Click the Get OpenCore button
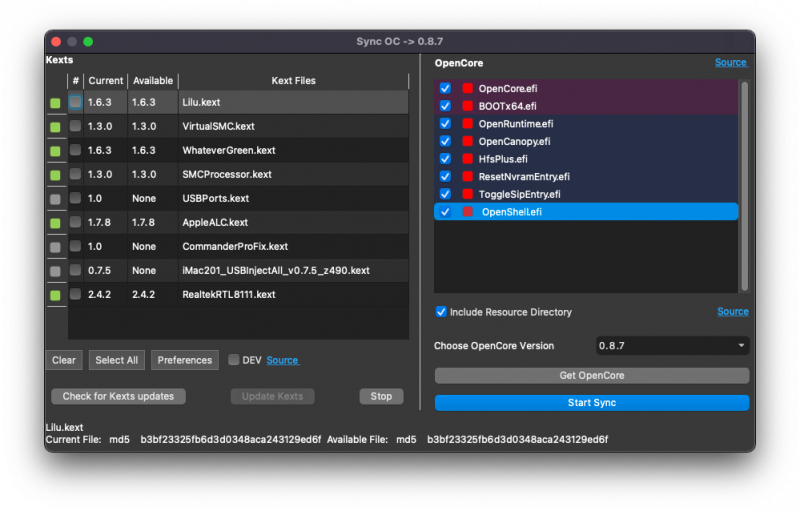Viewport: 800px width, 511px height. tap(592, 375)
